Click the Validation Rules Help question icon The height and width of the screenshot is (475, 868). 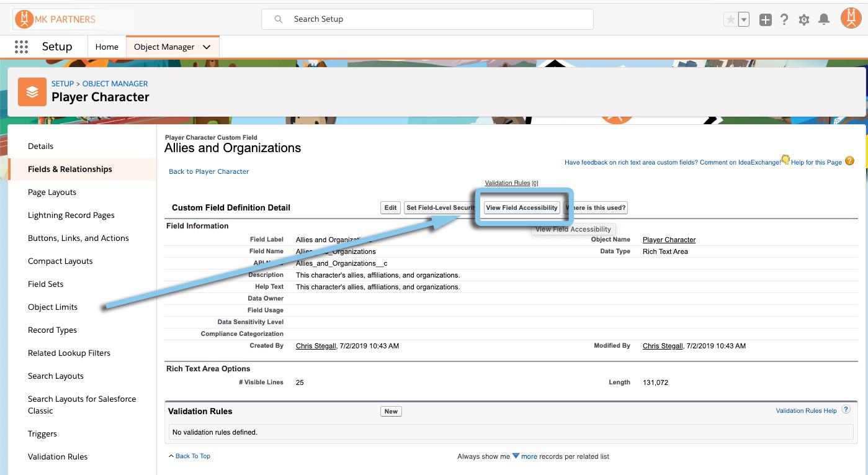click(x=846, y=410)
